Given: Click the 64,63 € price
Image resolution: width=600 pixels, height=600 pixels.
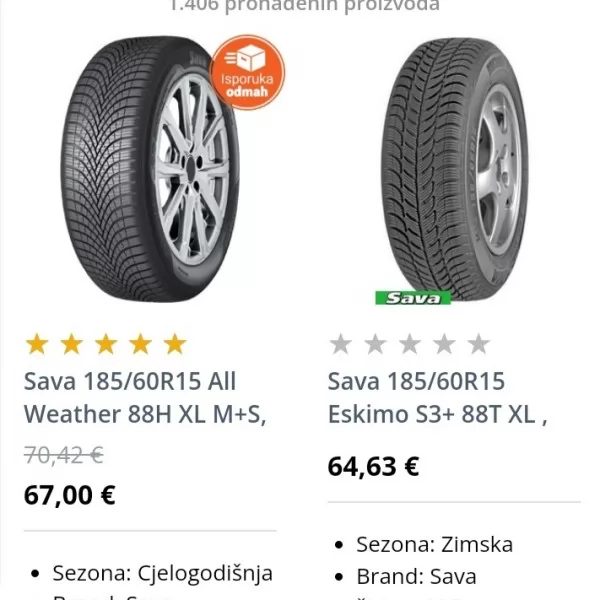Looking at the screenshot, I should (x=373, y=466).
